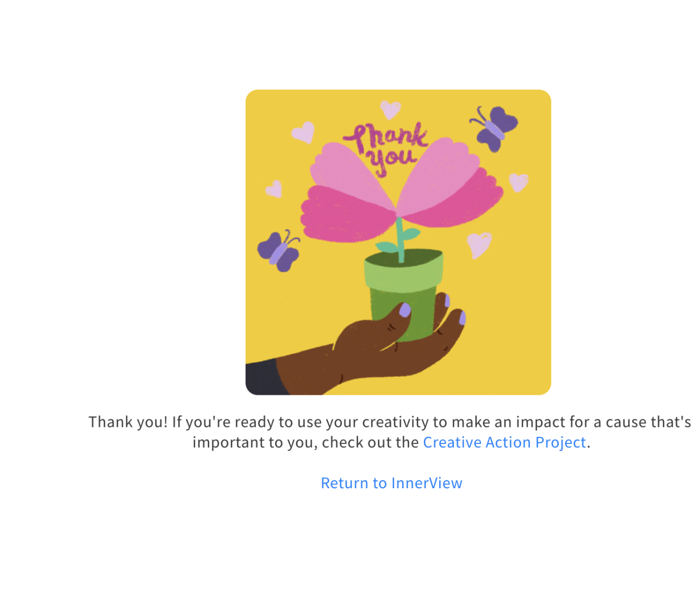
Task: Click the pale heart directly above the Thank you lettering
Action: click(x=390, y=109)
